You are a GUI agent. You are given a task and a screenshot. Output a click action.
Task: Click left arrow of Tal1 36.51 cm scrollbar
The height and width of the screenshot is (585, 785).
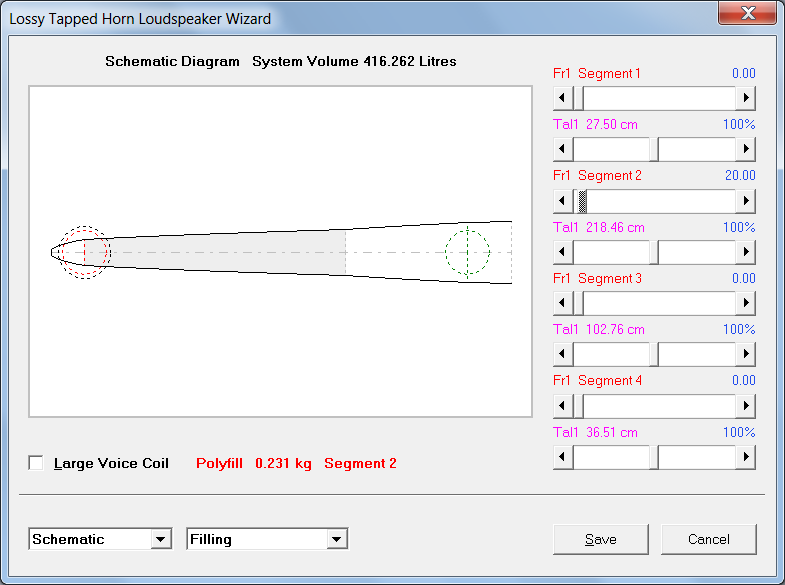point(563,457)
